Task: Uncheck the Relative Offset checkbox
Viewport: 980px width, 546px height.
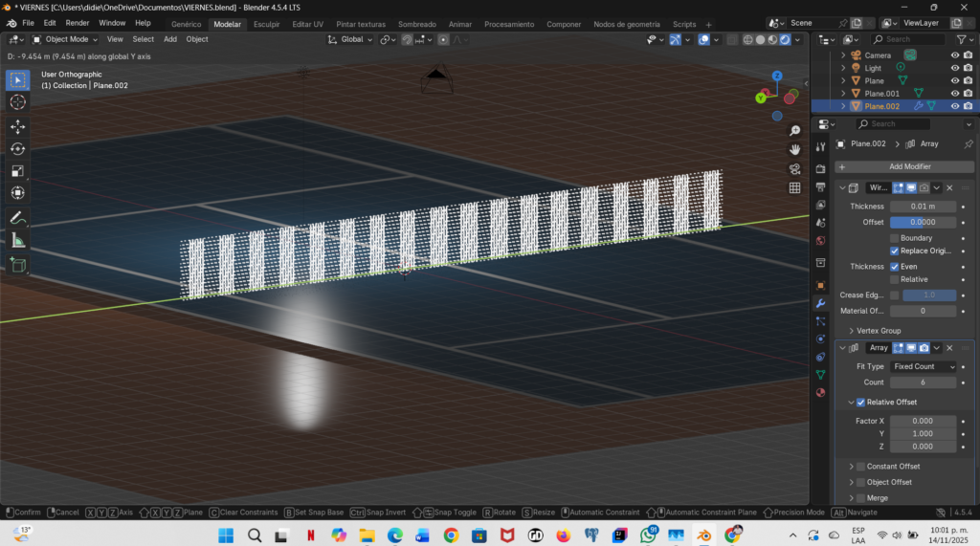Action: click(x=860, y=402)
